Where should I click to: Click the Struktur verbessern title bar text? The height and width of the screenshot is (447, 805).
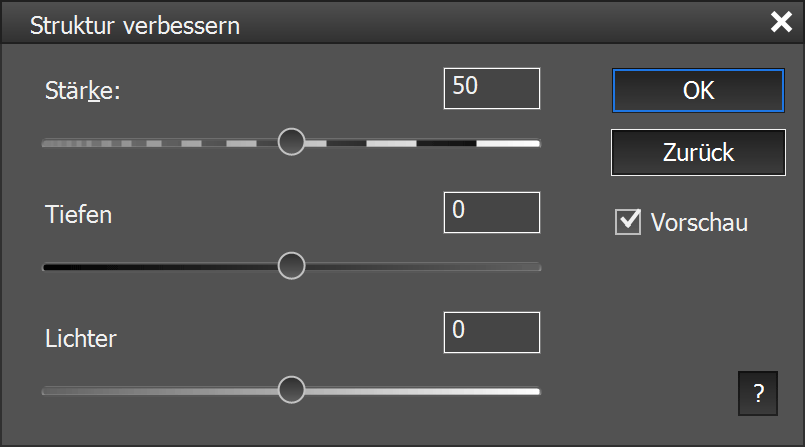coord(134,26)
